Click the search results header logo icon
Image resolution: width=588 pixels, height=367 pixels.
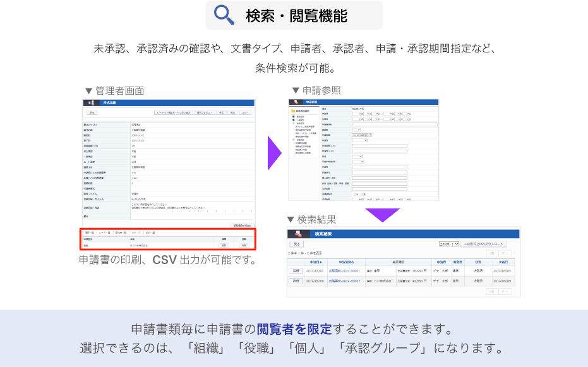tap(297, 234)
